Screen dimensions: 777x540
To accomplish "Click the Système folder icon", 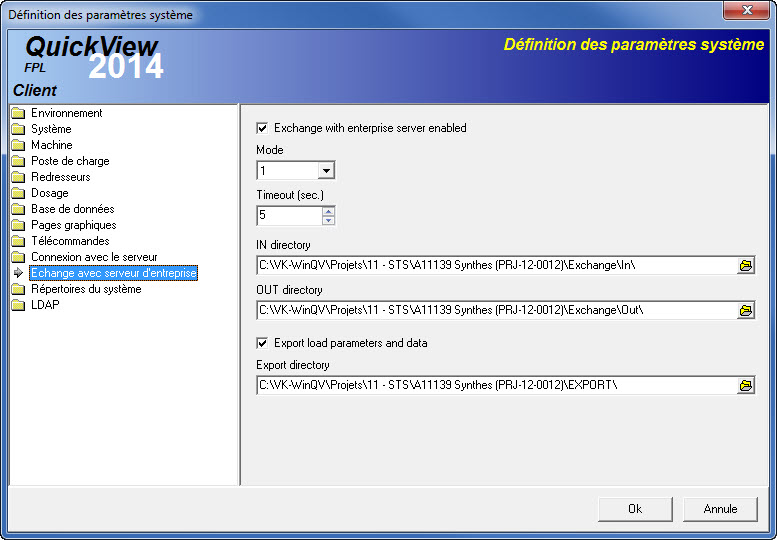I will (x=18, y=129).
